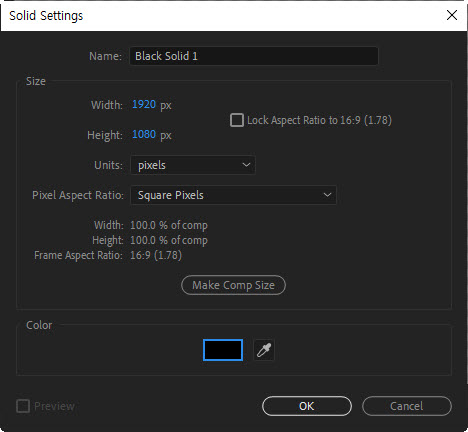This screenshot has height=432, width=468.
Task: Click the Solid Settings title text
Action: [46, 16]
